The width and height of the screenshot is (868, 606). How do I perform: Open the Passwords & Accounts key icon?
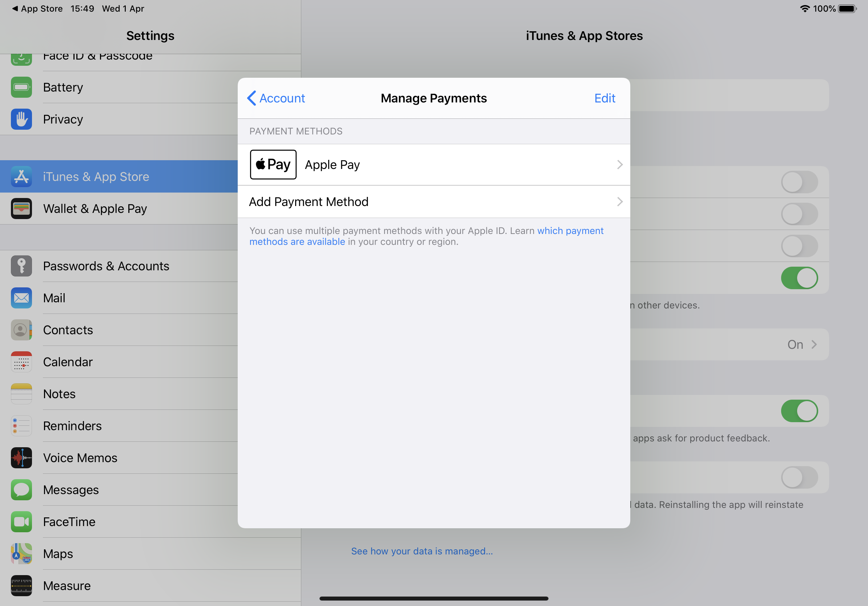[x=21, y=266]
